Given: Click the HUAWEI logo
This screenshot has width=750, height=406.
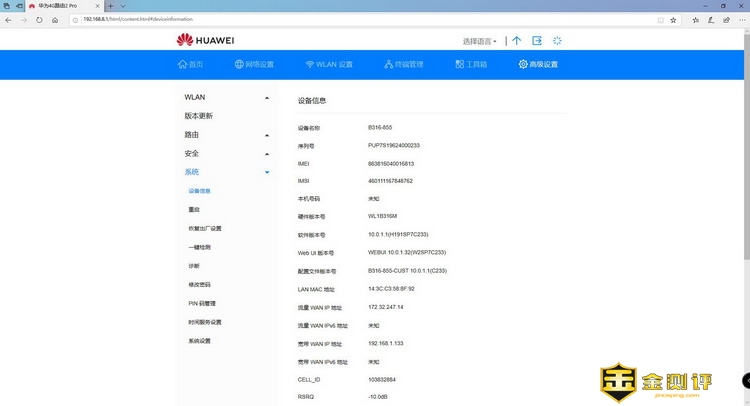Looking at the screenshot, I should pyautogui.click(x=204, y=41).
